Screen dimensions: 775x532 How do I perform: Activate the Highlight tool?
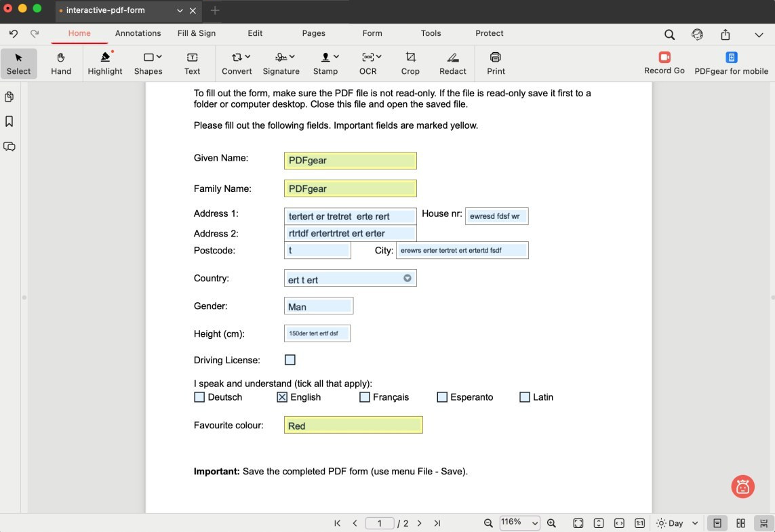(x=105, y=64)
